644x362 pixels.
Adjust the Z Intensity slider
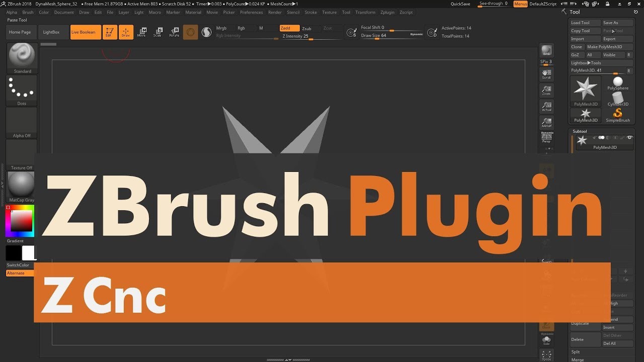(306, 36)
